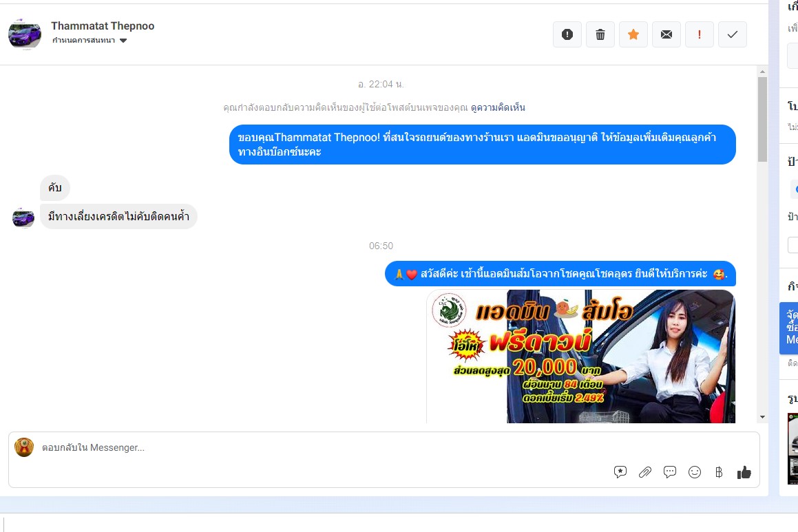Viewport: 798px width, 532px height.
Task: Click the Thammatat Thepnoo name heading
Action: pos(103,26)
